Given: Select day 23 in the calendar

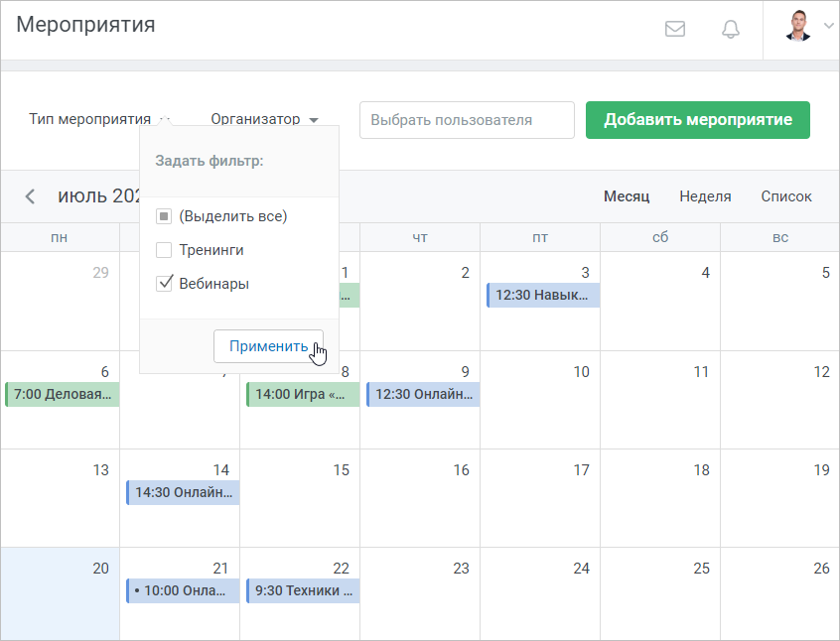Looking at the screenshot, I should [x=420, y=594].
